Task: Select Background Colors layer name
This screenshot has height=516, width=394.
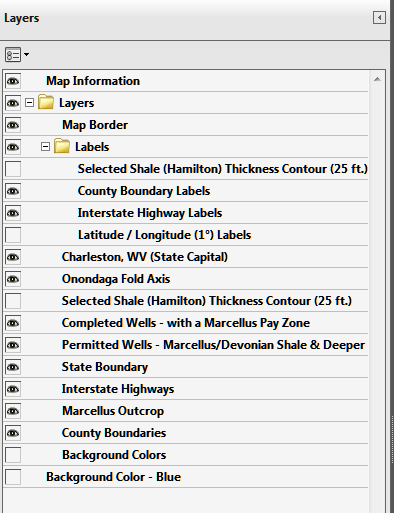Action: tap(114, 455)
